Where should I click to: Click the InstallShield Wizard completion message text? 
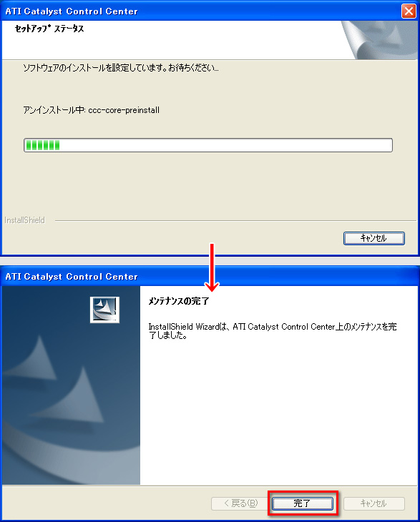click(x=272, y=330)
